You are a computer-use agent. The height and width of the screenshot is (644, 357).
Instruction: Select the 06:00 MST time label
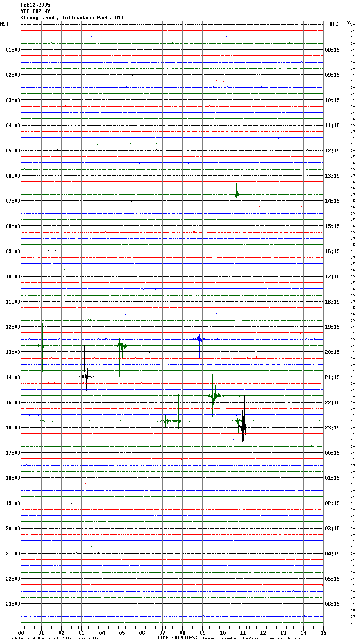coord(13,176)
